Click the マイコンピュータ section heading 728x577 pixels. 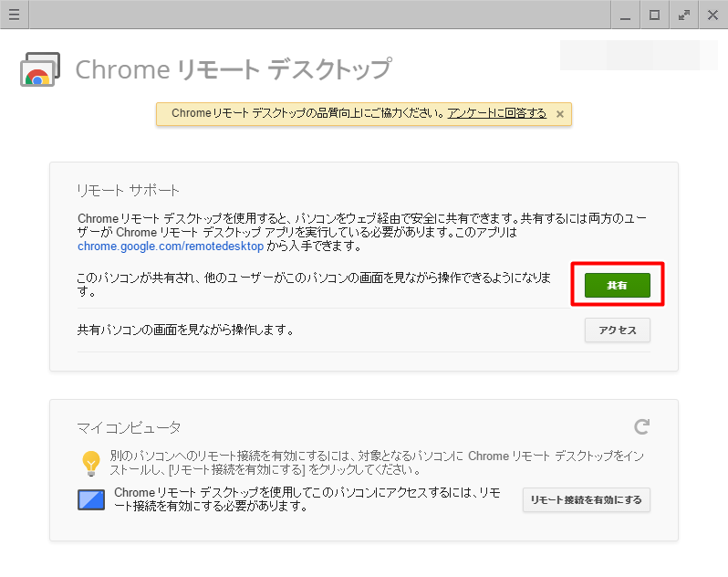click(129, 427)
